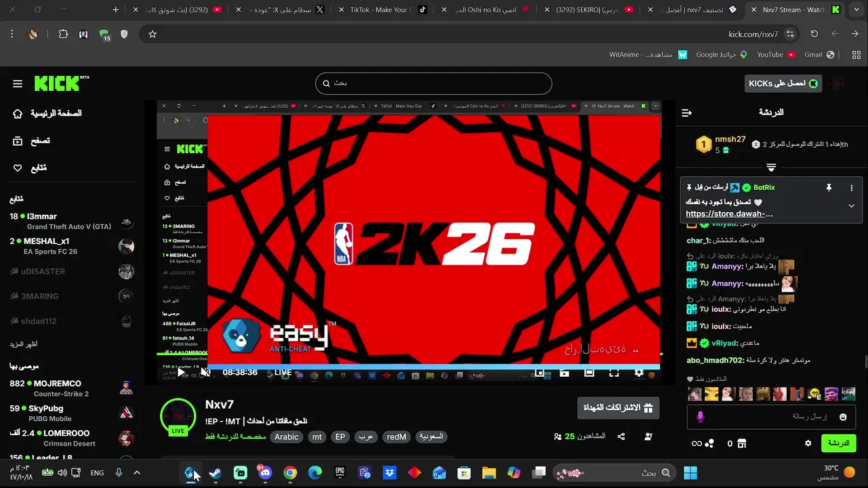Open the following sidebar item
868x488 pixels.
pyautogui.click(x=30, y=168)
